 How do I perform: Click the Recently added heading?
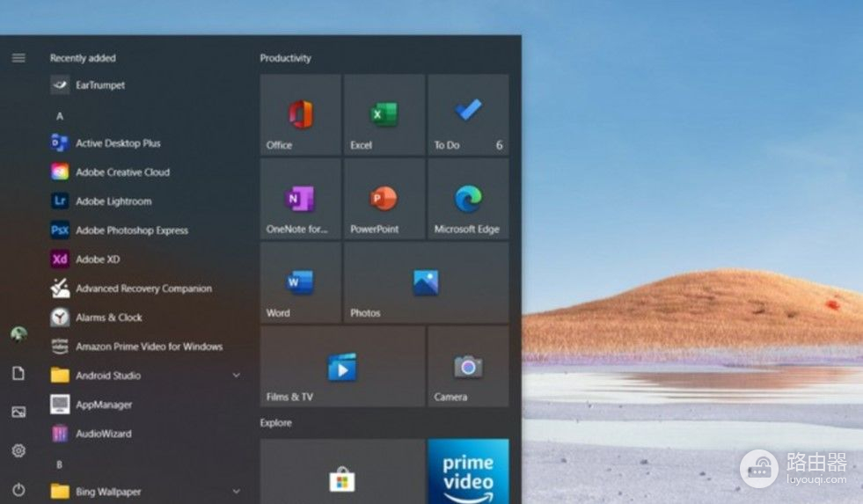83,58
